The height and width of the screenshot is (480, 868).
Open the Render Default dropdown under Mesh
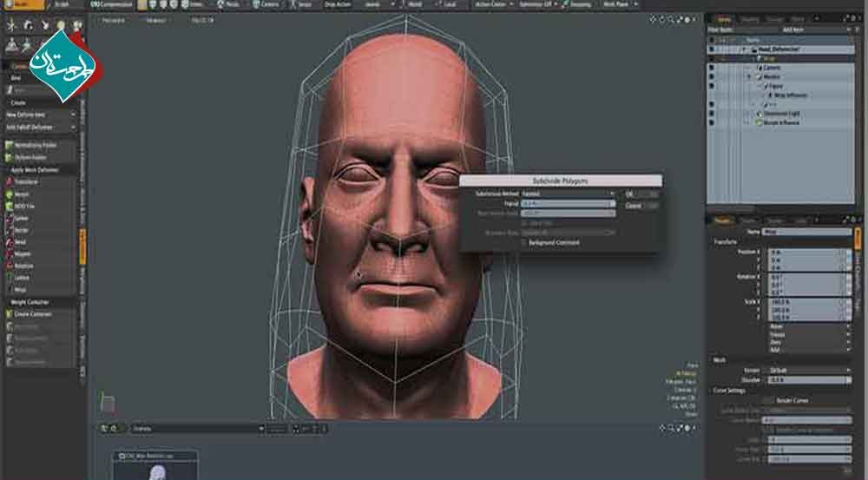[809, 370]
